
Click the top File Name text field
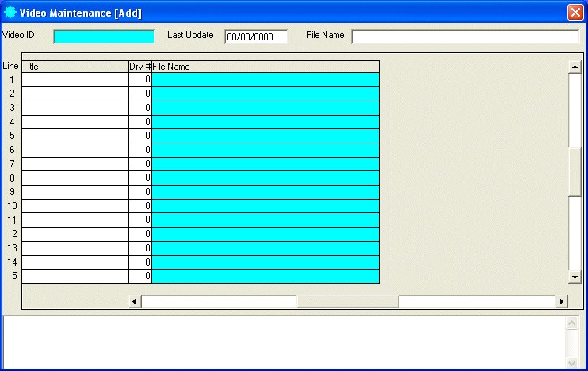(465, 36)
